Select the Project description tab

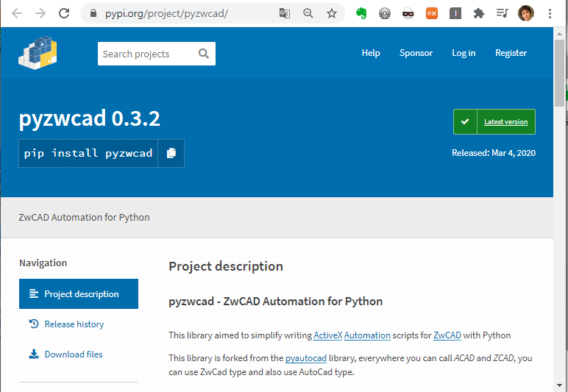pyautogui.click(x=79, y=294)
